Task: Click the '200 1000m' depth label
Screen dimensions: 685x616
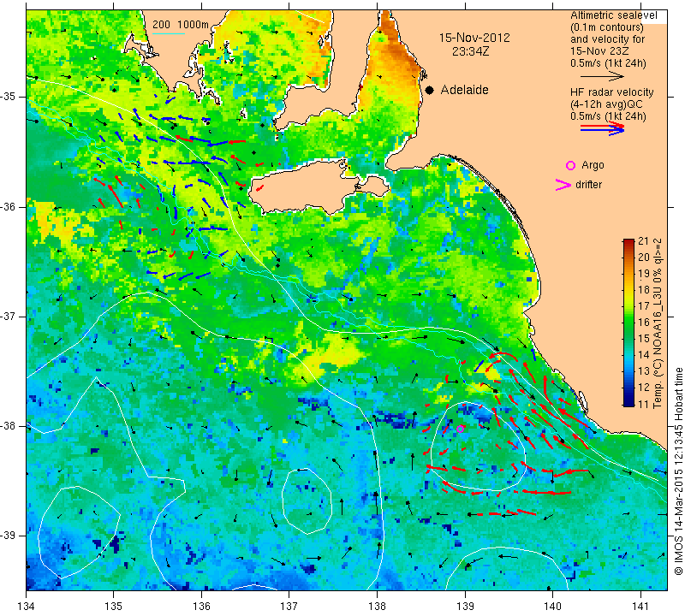Action: pyautogui.click(x=181, y=25)
